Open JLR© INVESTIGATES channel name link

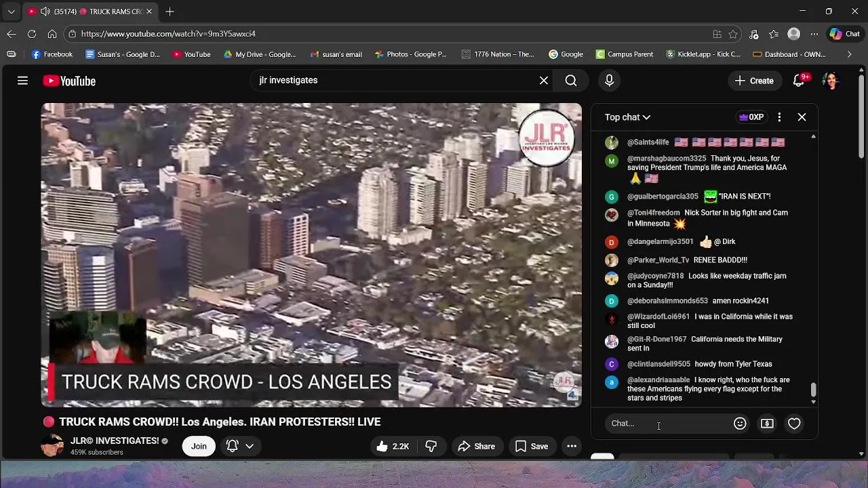(x=115, y=441)
